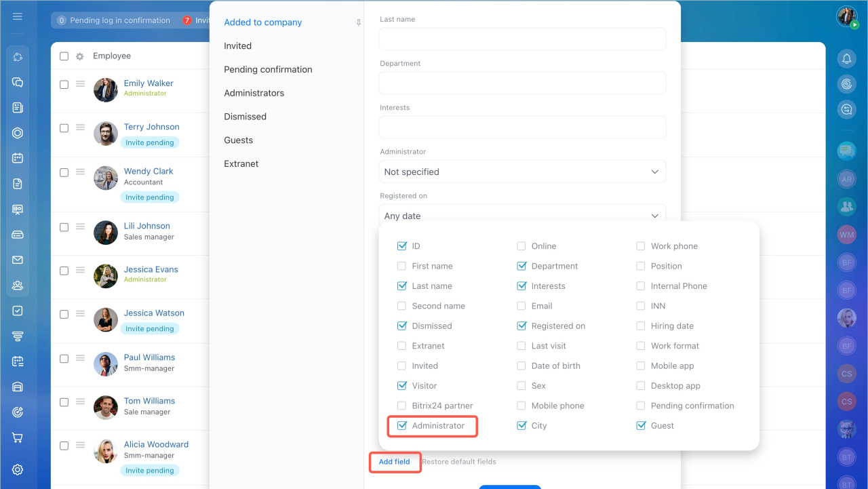Select the Extranet filter preset
The image size is (868, 489).
click(x=241, y=164)
